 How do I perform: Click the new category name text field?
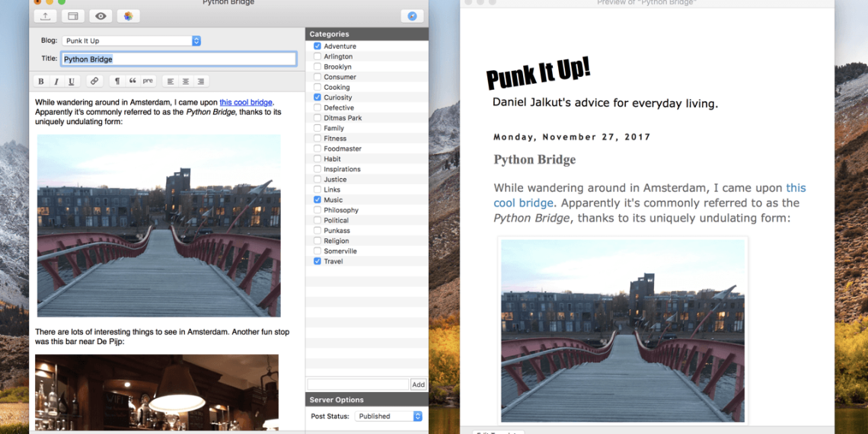pyautogui.click(x=358, y=385)
